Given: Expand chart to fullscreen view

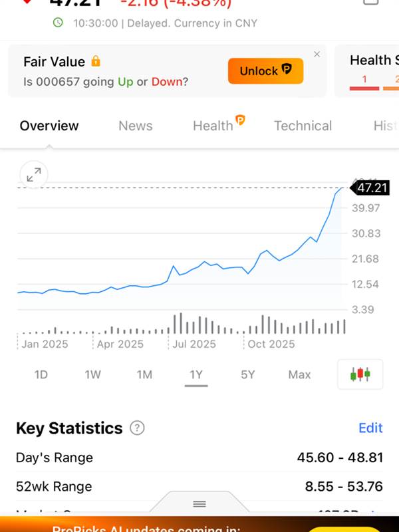Looking at the screenshot, I should (x=33, y=175).
